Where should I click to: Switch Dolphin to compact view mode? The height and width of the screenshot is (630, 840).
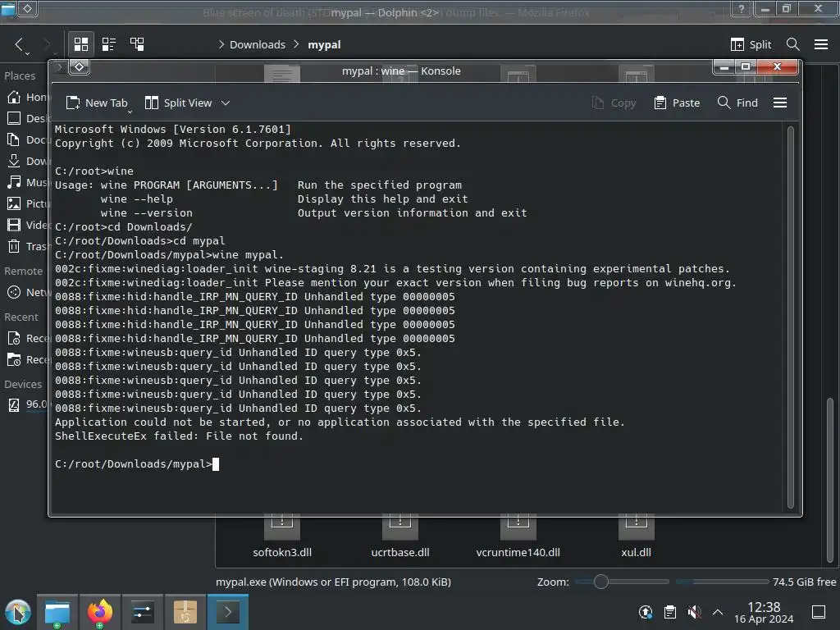pyautogui.click(x=109, y=44)
